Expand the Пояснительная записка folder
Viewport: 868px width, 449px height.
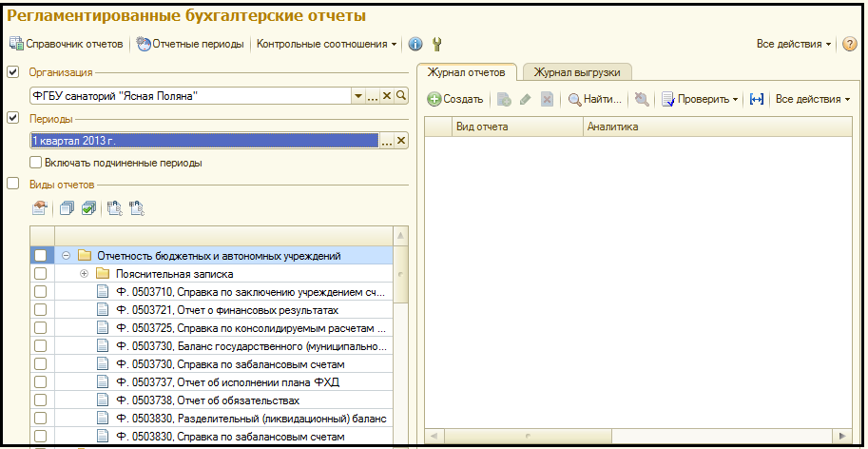[x=84, y=274]
